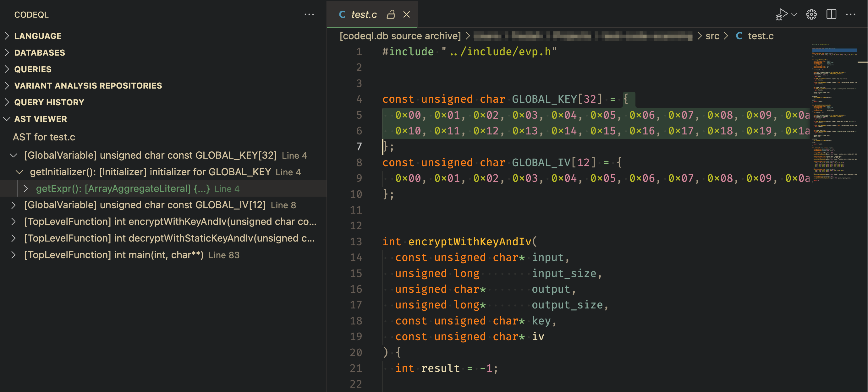Select the QUERIES menu item

pyautogui.click(x=33, y=69)
